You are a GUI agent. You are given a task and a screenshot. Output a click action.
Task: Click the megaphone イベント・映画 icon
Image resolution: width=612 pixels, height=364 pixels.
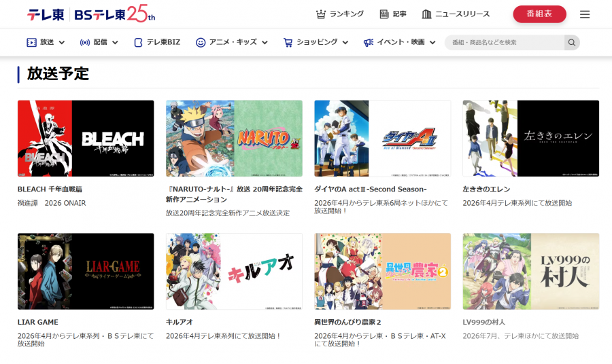coord(369,43)
